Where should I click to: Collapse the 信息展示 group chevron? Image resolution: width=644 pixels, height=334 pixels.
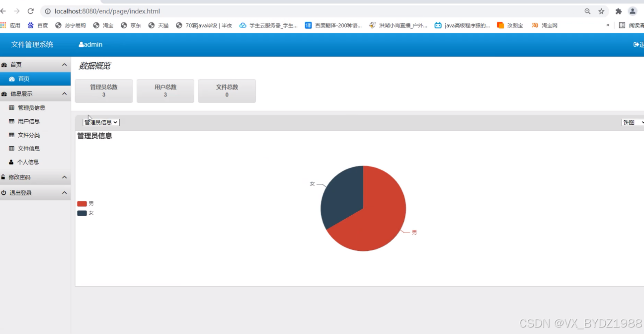[64, 94]
